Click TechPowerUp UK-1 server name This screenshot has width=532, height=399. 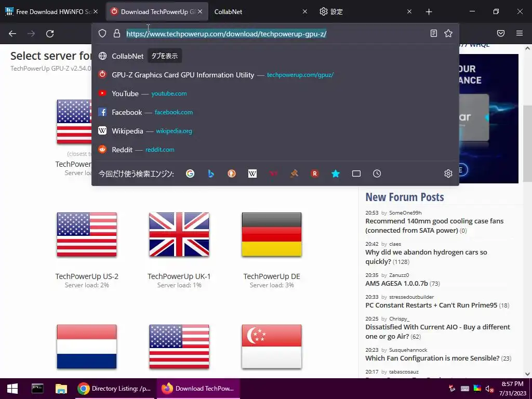[179, 276]
